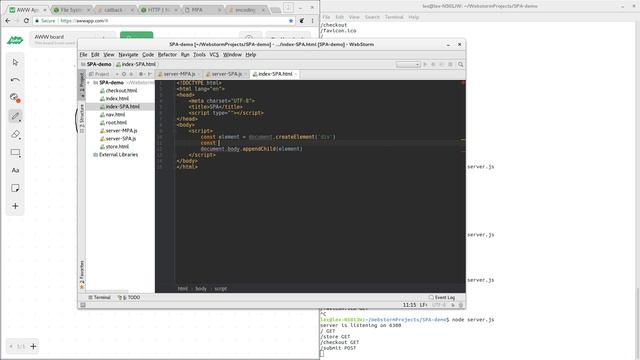Screen dimensions: 640x360
Task: Open checkout.html in the project tree
Action: (x=118, y=91)
